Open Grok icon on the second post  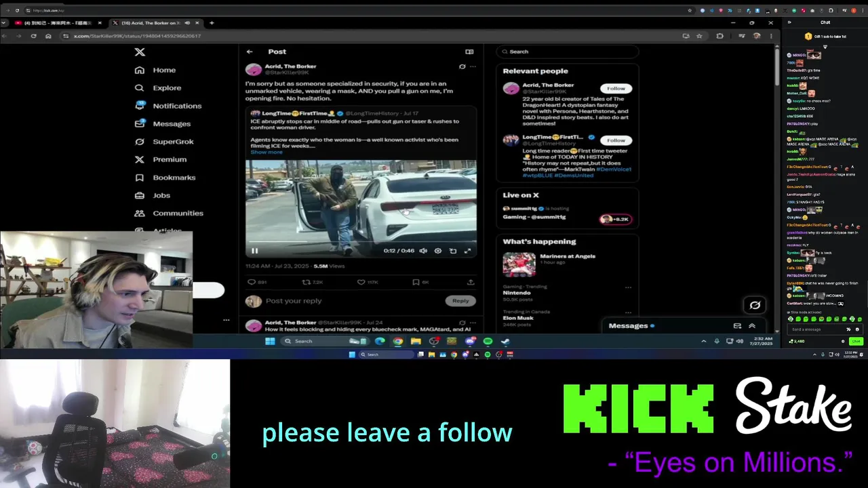462,323
